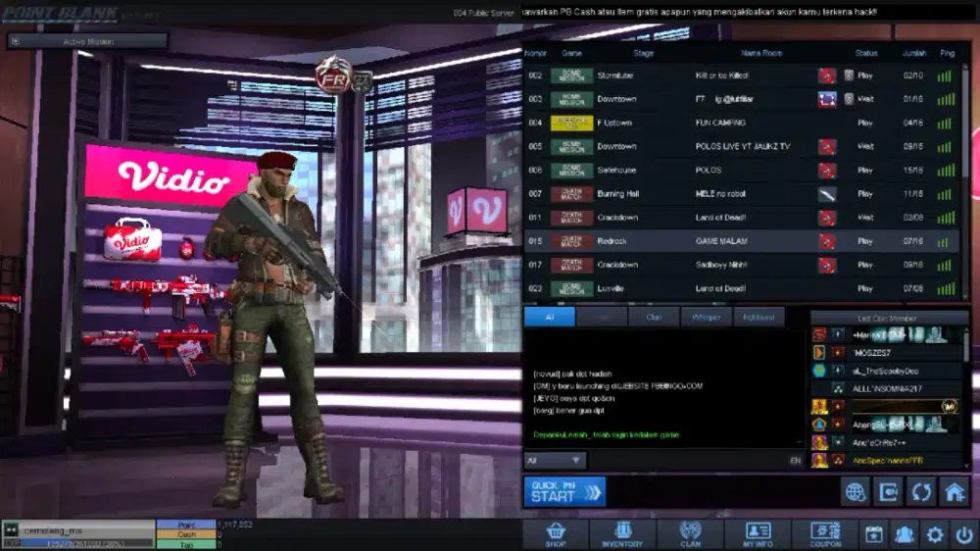Click the Point balance label

coord(186,526)
